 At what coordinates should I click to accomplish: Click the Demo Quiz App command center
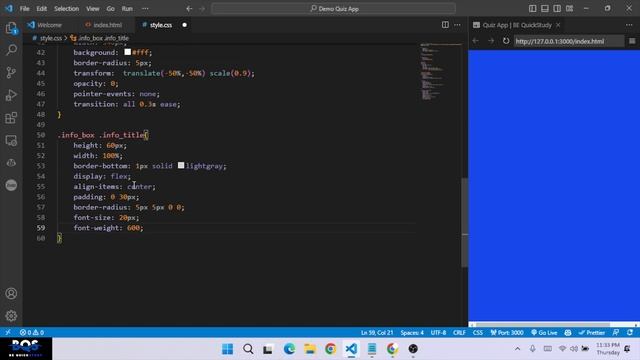[333, 9]
